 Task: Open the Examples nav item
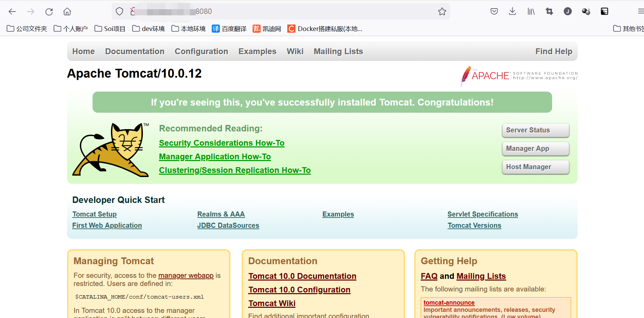257,51
